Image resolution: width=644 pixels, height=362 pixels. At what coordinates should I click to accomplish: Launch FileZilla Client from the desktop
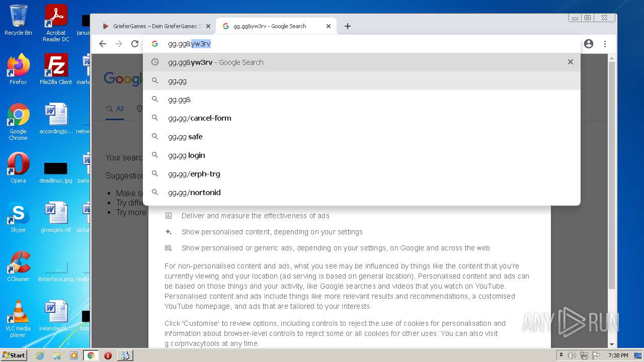pyautogui.click(x=56, y=69)
